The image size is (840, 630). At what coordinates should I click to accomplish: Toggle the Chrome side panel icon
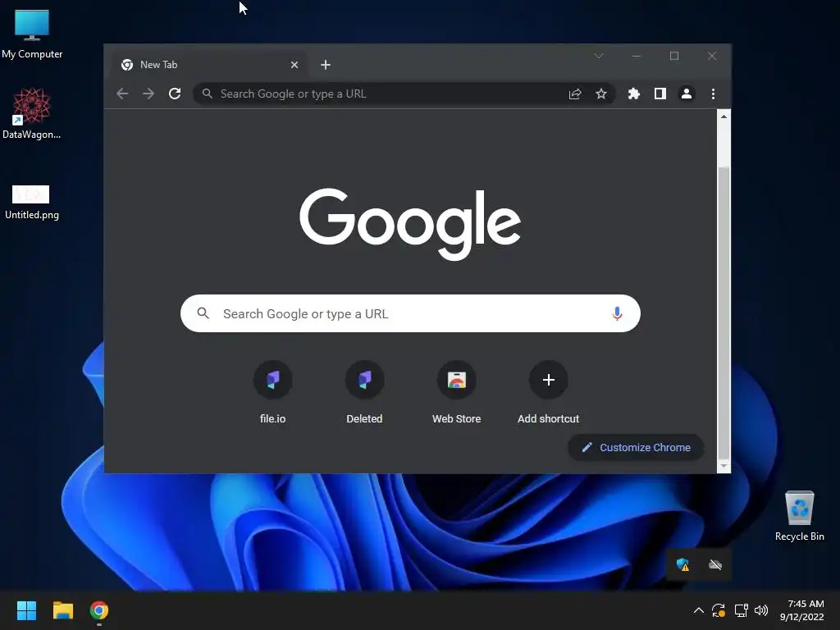pyautogui.click(x=660, y=94)
